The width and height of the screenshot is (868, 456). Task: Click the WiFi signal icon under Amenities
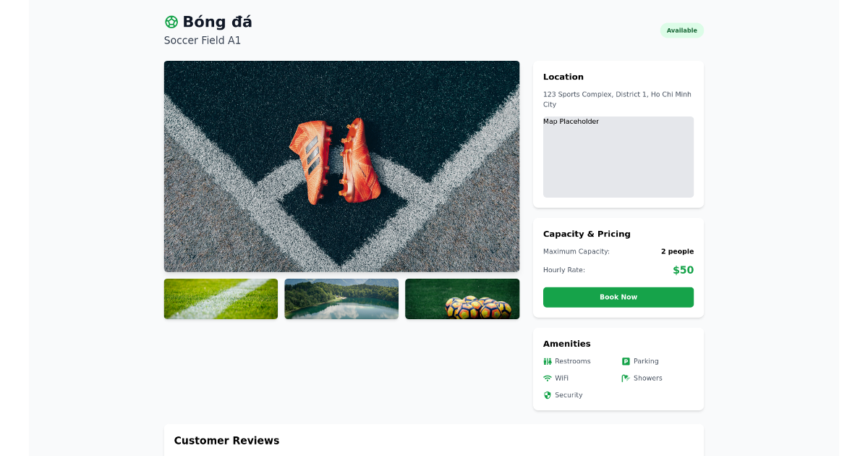(548, 377)
